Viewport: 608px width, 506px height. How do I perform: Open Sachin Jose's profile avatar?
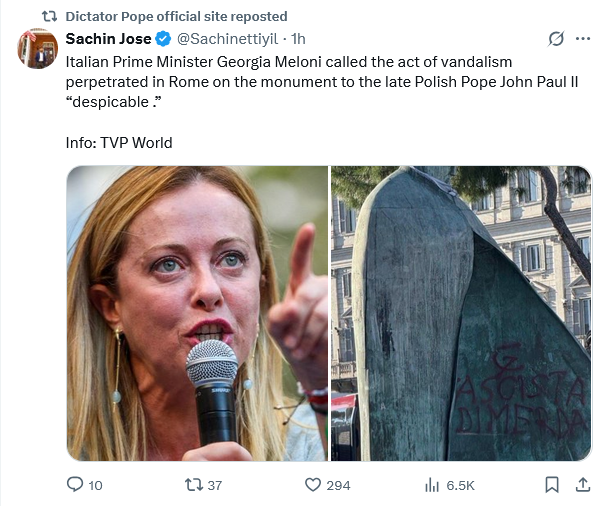[37, 48]
